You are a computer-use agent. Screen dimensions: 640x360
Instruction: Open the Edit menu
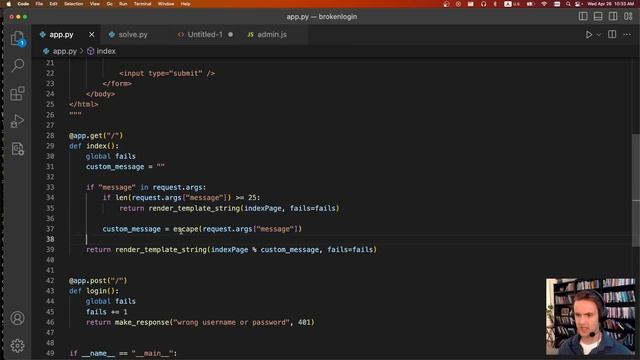pyautogui.click(x=53, y=4)
